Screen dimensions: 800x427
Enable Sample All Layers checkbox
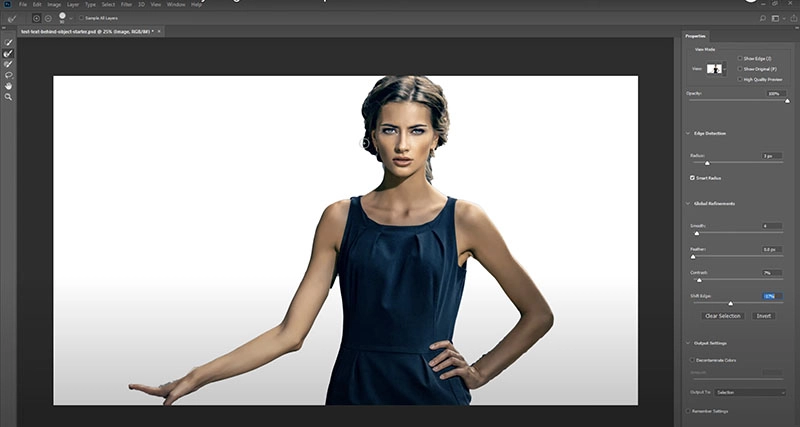81,18
